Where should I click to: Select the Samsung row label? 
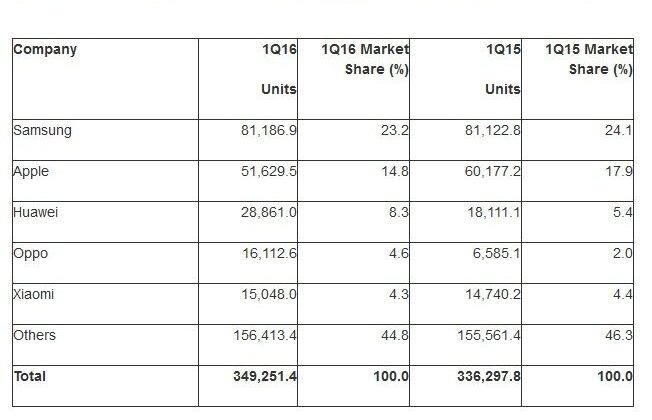point(42,131)
